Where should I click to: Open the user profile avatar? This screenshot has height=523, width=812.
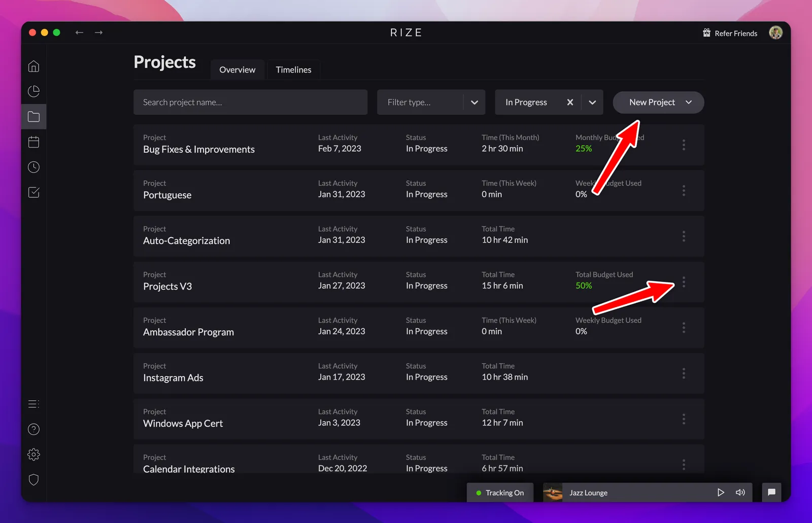point(775,32)
